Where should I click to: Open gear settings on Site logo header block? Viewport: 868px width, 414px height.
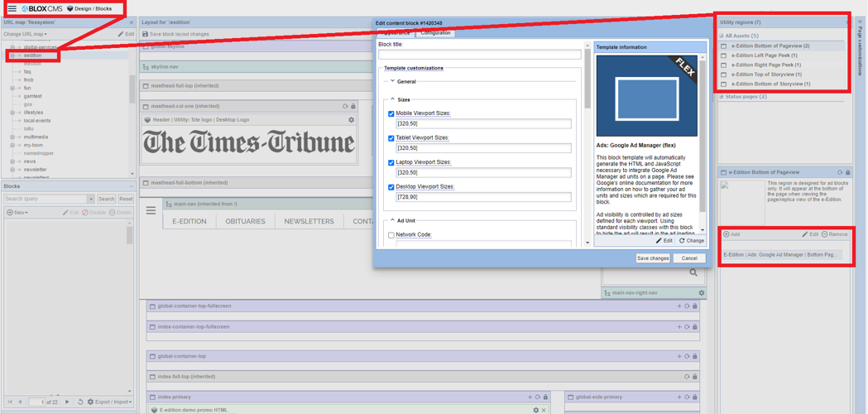coord(351,120)
